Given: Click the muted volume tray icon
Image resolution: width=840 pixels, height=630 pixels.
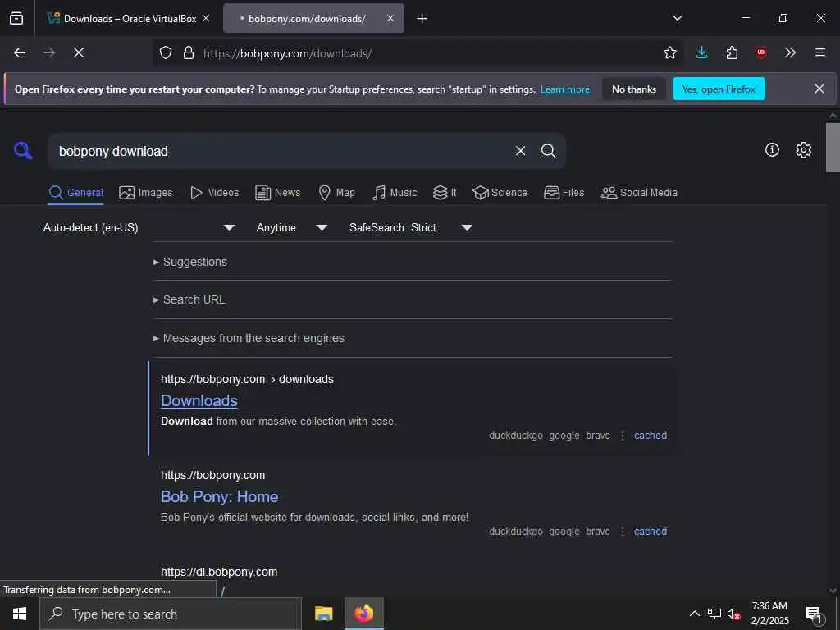Looking at the screenshot, I should point(734,614).
